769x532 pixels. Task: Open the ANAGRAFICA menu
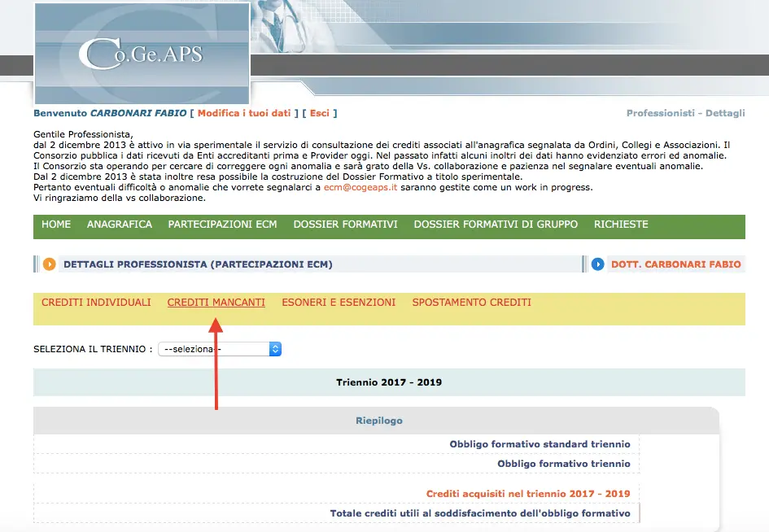[119, 225]
